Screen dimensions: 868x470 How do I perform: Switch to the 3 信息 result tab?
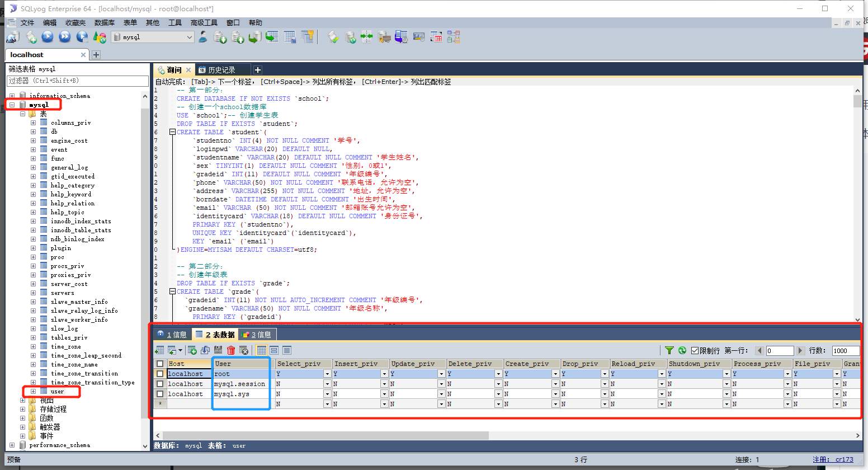click(x=257, y=335)
